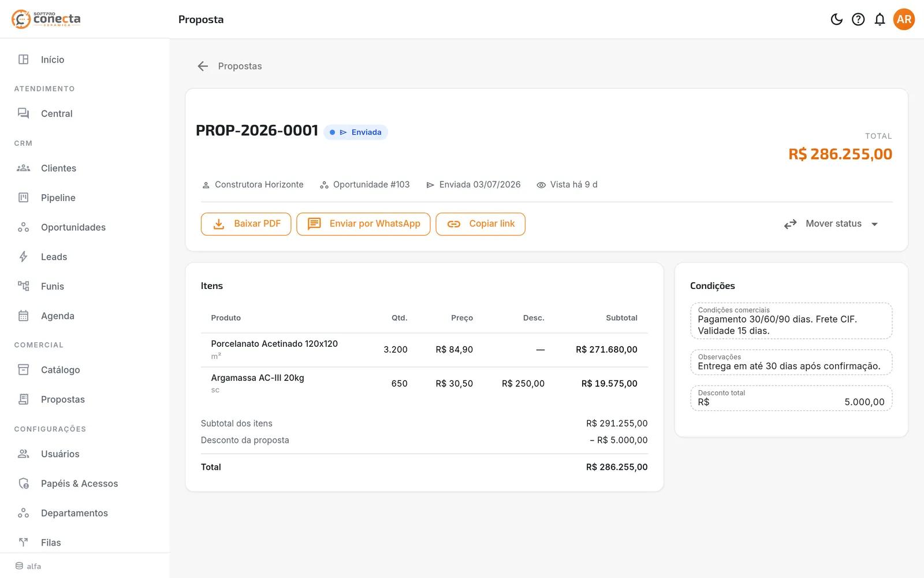Click the – R$ 5.000,00 proposal discount value
Screen dimensions: 924x578
click(x=619, y=440)
